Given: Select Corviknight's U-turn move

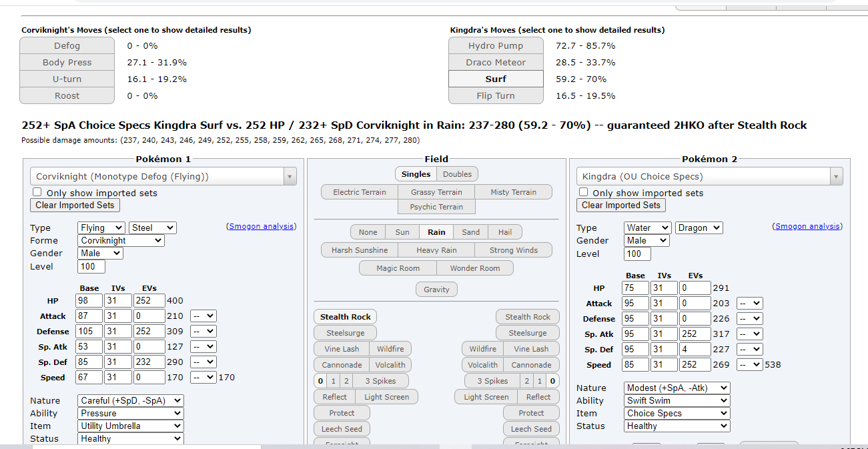Looking at the screenshot, I should point(67,79).
